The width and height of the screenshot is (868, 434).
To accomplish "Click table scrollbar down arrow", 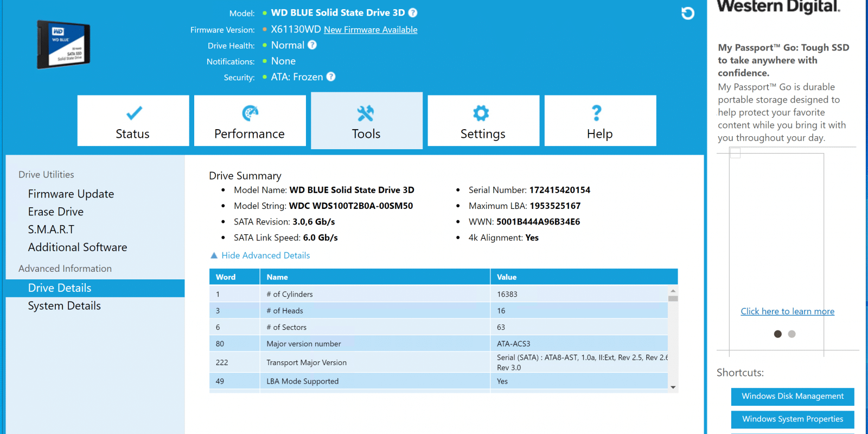I will tap(673, 387).
